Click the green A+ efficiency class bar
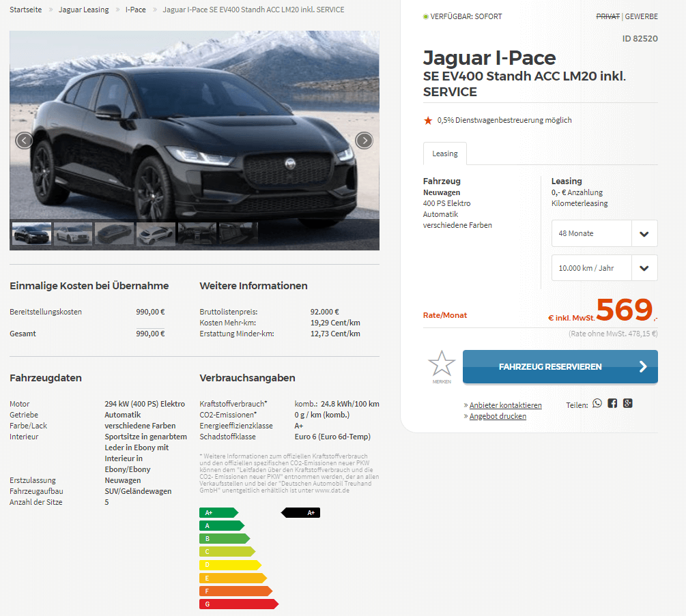This screenshot has width=686, height=616. click(x=218, y=513)
